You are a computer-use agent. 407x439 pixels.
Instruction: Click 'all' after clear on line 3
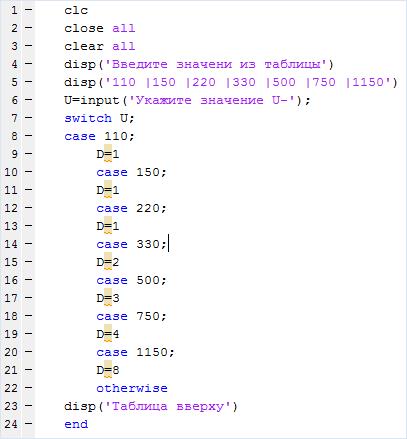tap(124, 46)
